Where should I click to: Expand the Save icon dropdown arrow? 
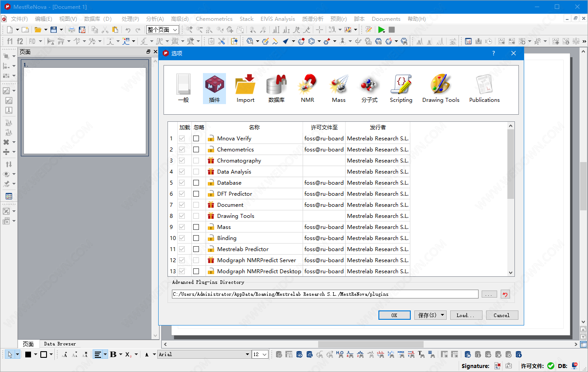(x=62, y=30)
